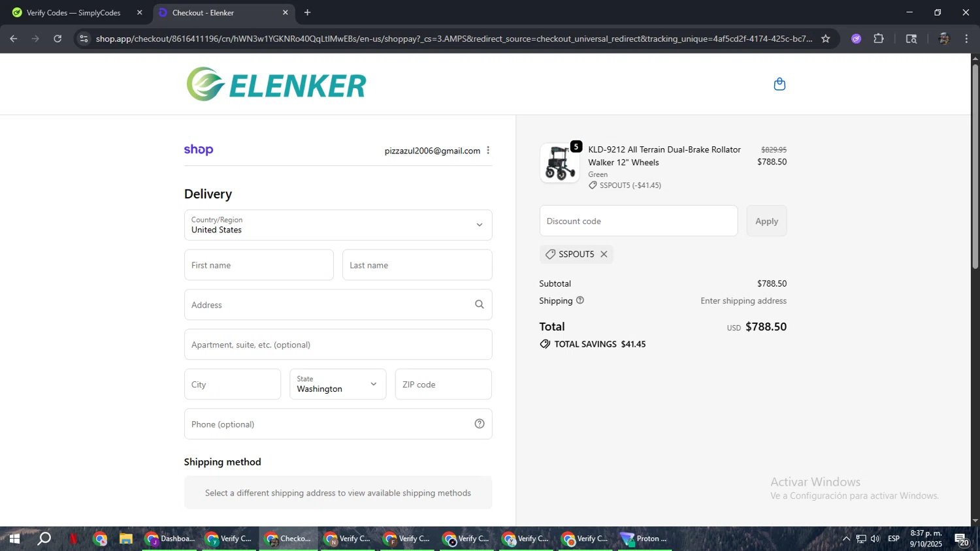Open browser Extensions puzzle icon
This screenshot has height=551, width=980.
pos(879,39)
